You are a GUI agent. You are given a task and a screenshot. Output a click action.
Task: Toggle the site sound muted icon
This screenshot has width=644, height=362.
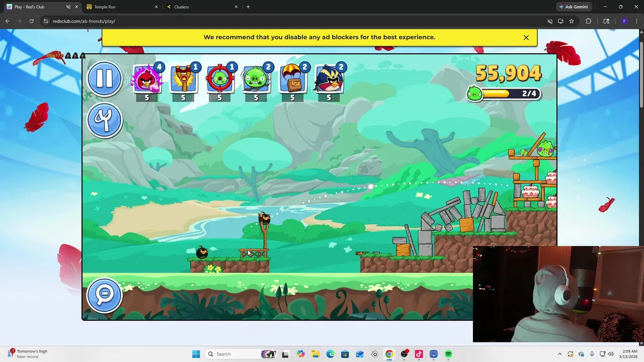point(550,21)
